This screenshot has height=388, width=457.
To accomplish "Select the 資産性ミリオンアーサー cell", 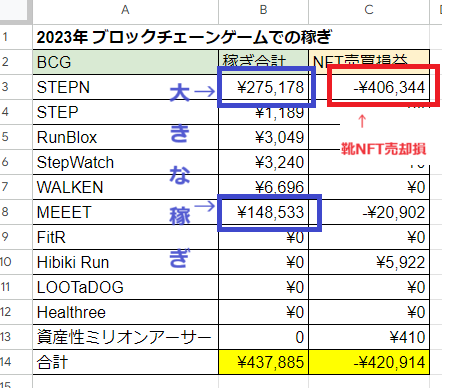I will click(125, 337).
